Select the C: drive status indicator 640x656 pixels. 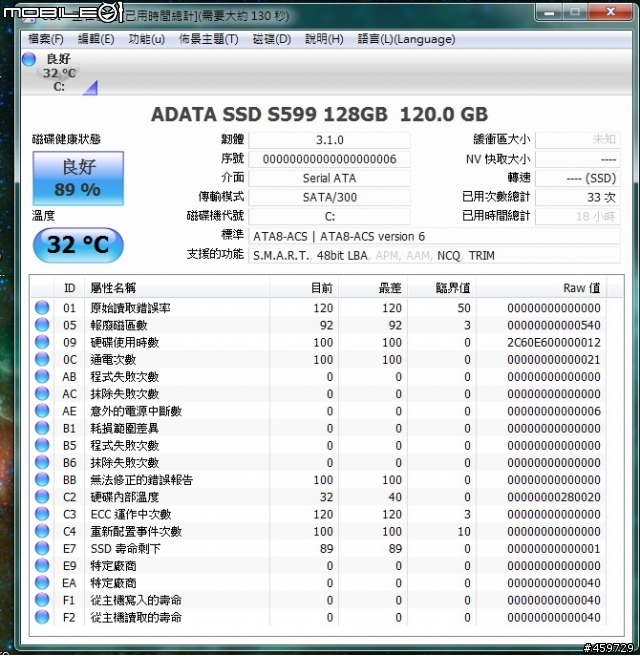click(x=59, y=73)
